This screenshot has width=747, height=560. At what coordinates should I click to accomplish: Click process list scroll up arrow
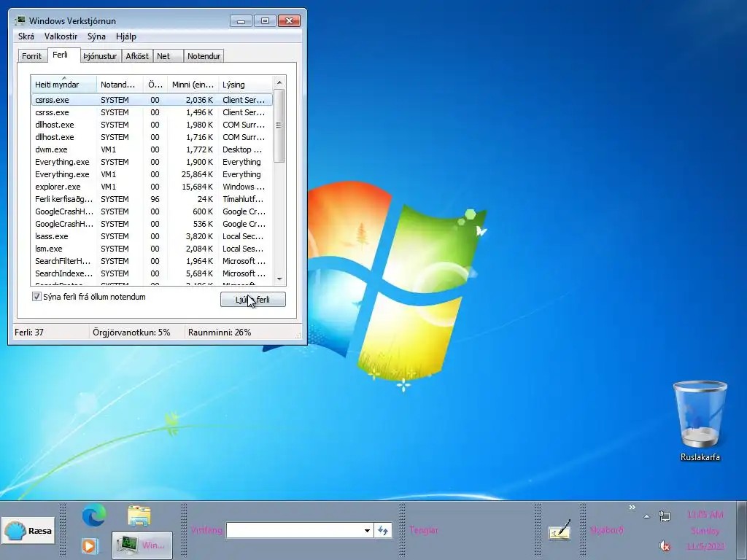[279, 82]
